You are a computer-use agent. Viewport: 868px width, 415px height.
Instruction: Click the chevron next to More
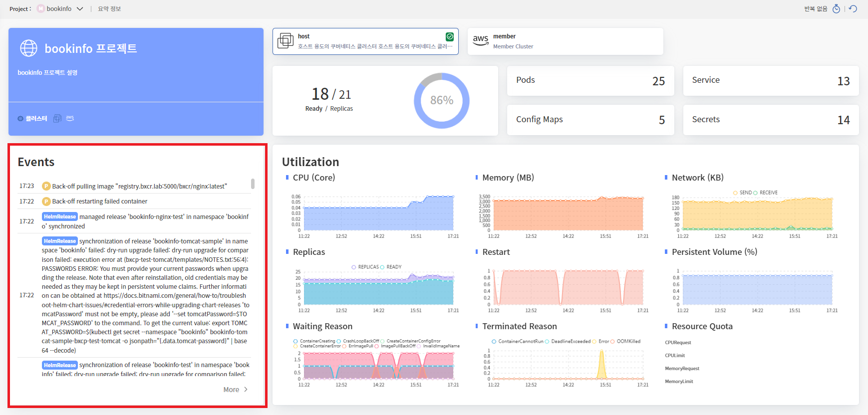click(246, 390)
